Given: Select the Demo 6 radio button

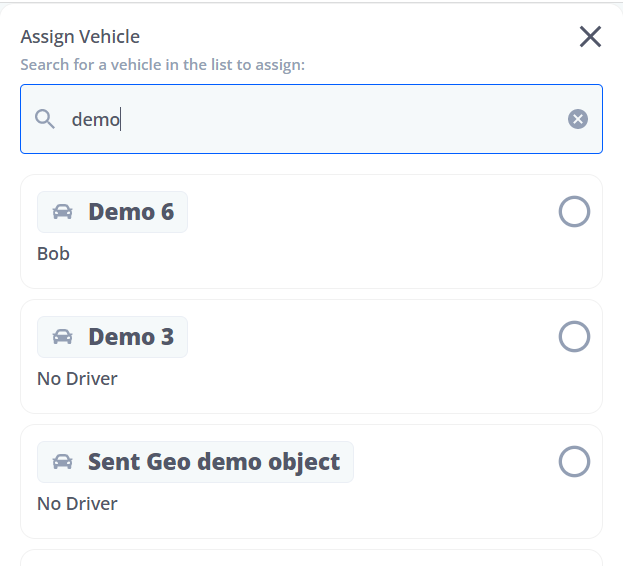Looking at the screenshot, I should click(x=574, y=211).
